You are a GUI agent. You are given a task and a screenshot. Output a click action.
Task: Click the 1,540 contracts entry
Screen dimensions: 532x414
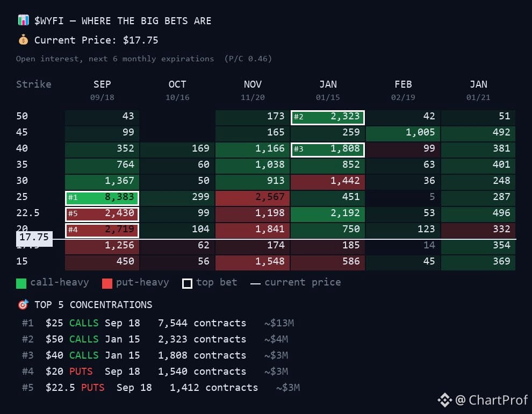(202, 372)
